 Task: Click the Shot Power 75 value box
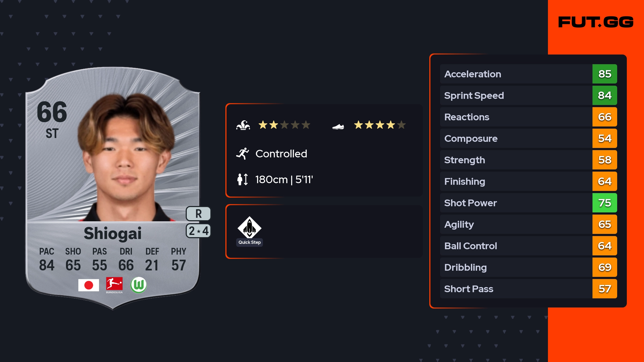click(x=605, y=203)
